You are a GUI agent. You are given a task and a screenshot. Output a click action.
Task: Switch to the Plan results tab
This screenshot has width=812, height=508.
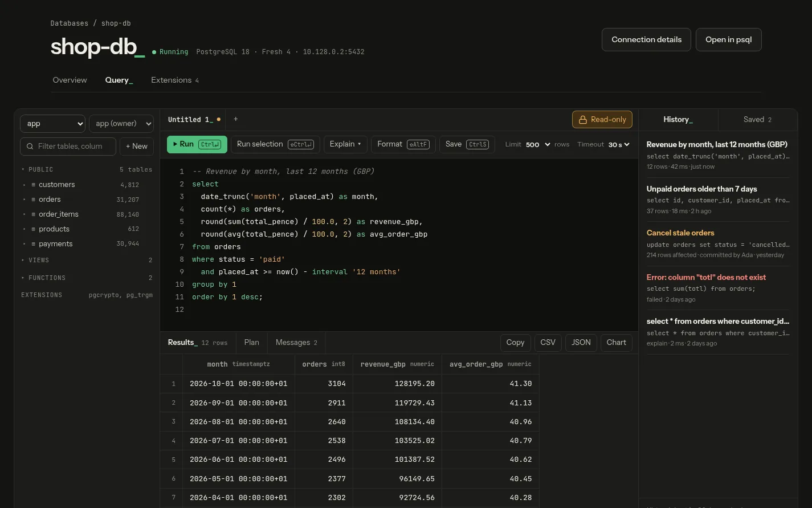(x=252, y=343)
